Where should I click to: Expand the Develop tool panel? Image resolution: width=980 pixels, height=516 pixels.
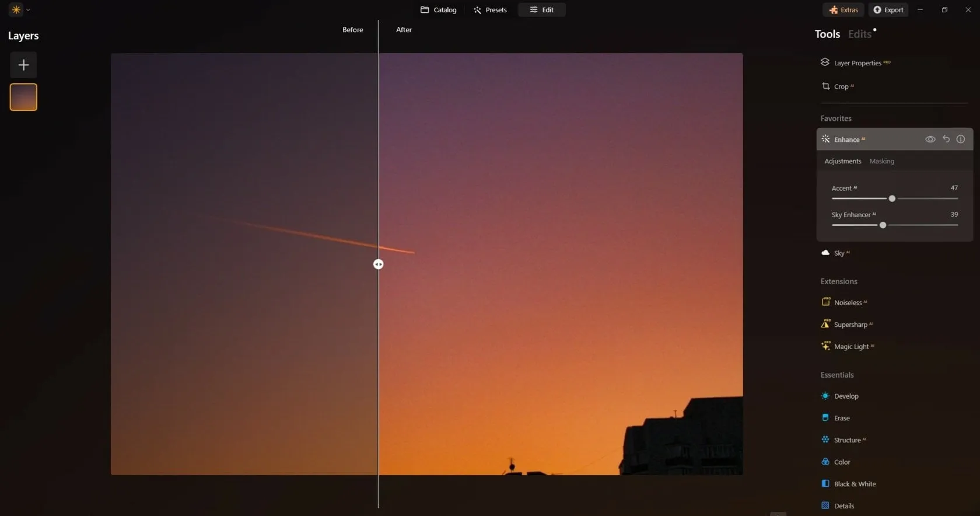pyautogui.click(x=845, y=396)
